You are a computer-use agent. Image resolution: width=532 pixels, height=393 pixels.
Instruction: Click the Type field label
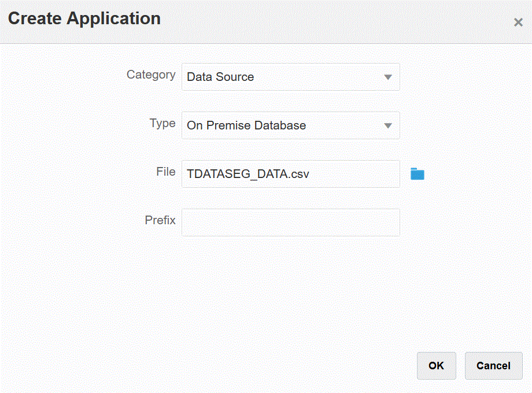[x=162, y=123]
